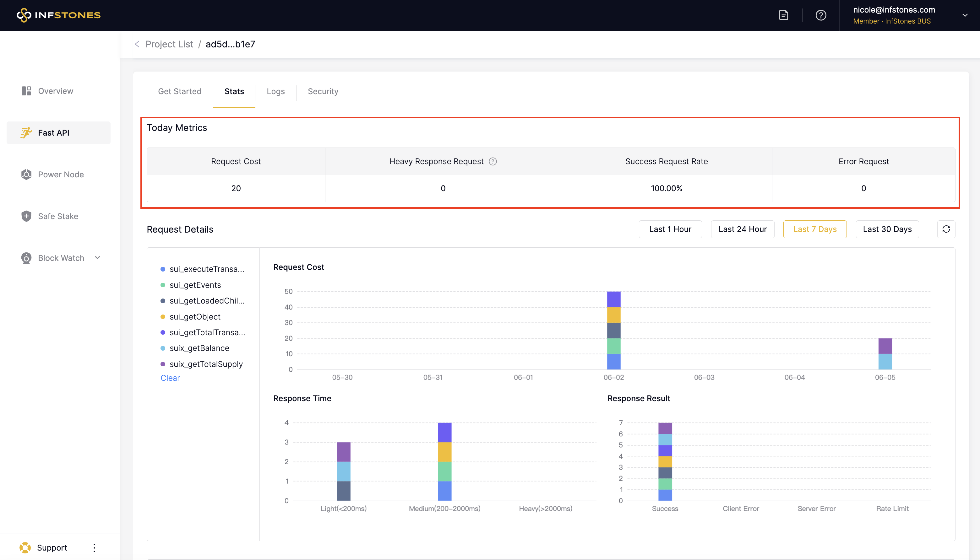Toggle sui_getEvents legend series
The height and width of the screenshot is (560, 980).
tap(195, 285)
